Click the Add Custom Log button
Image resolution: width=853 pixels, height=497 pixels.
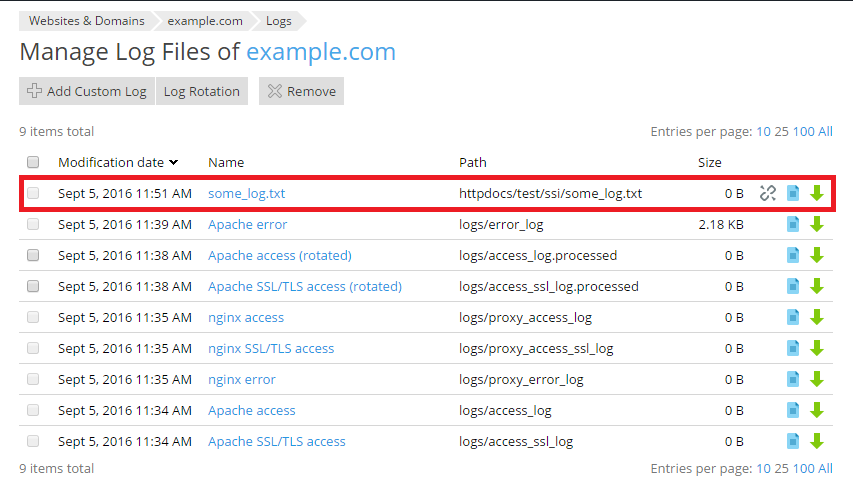[x=86, y=91]
